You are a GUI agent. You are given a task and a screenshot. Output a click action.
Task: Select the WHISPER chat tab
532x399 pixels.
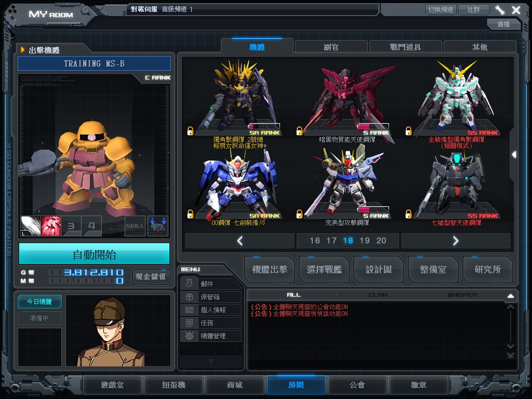(x=462, y=295)
